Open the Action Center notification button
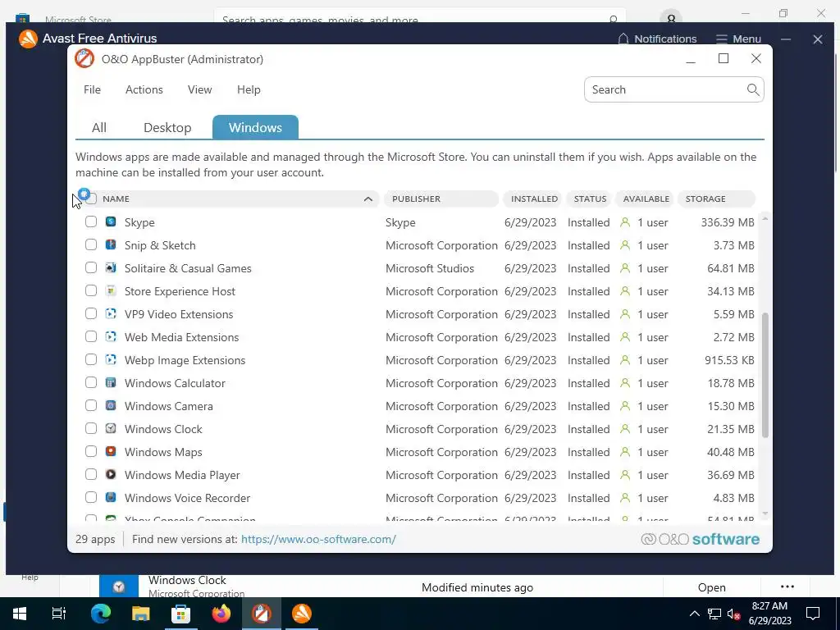The image size is (840, 630). click(x=813, y=614)
